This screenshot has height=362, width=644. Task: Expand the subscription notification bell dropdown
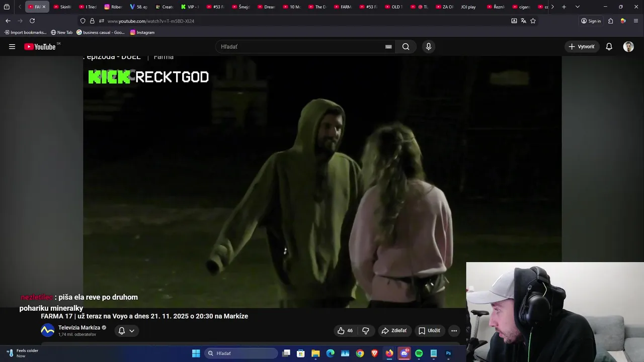(x=126, y=331)
